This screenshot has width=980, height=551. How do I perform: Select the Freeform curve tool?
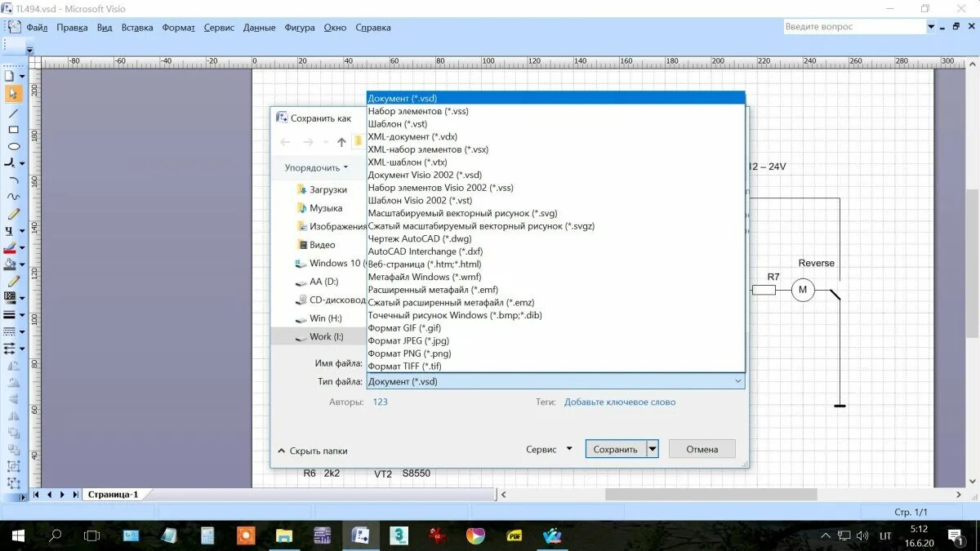(x=13, y=197)
